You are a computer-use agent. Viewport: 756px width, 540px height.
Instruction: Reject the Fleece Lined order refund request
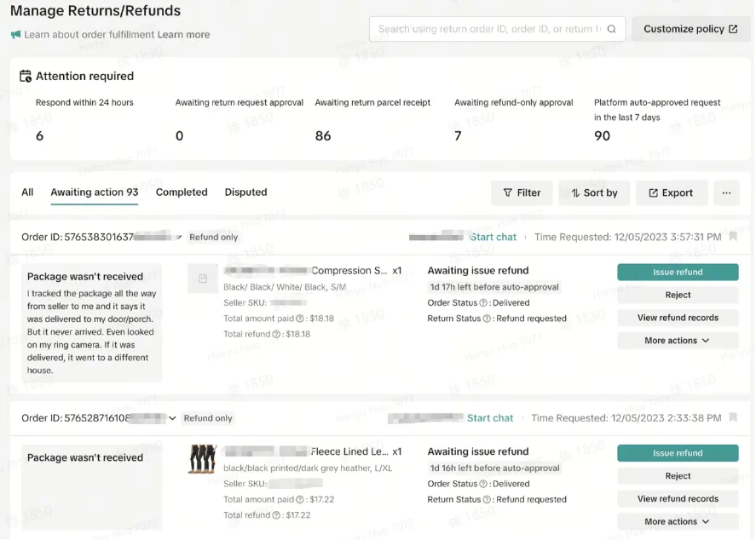coord(678,476)
